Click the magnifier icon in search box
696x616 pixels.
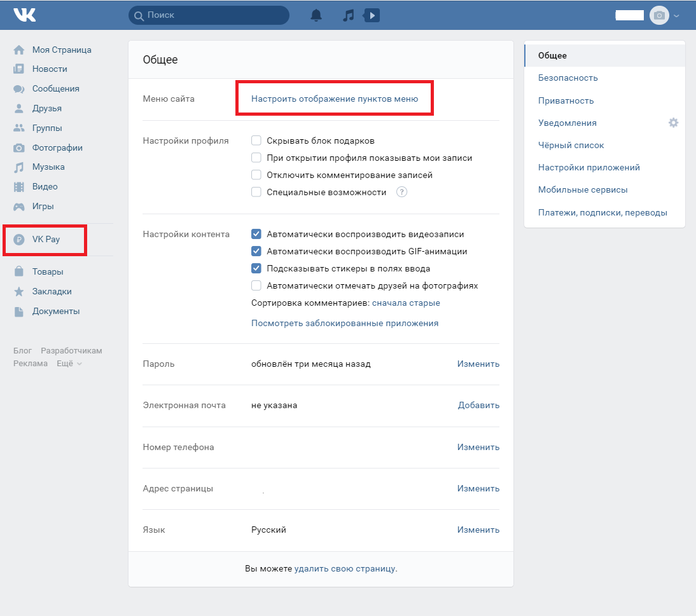pos(139,16)
